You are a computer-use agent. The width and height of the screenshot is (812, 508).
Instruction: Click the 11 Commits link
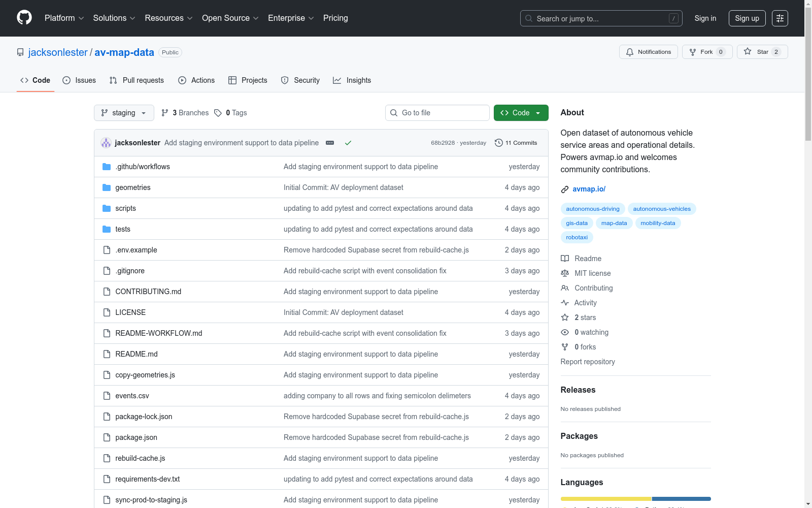(x=516, y=143)
